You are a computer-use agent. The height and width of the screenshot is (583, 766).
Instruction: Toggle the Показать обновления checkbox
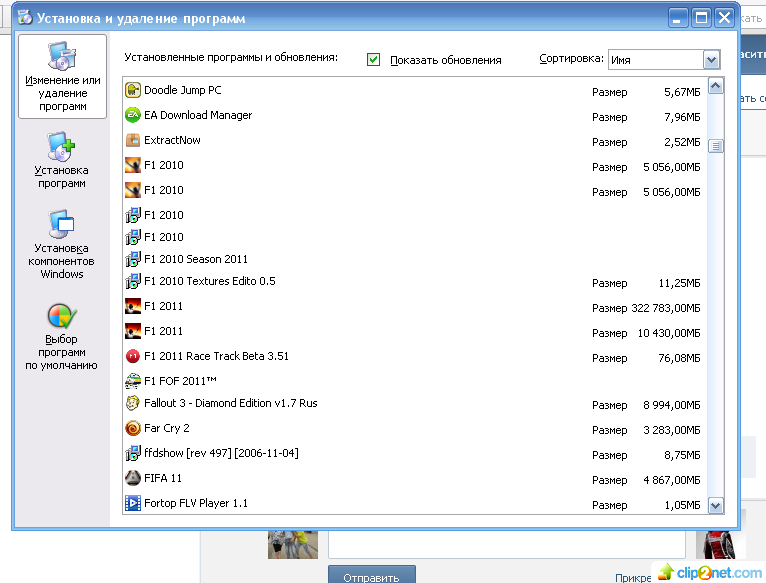[x=373, y=60]
